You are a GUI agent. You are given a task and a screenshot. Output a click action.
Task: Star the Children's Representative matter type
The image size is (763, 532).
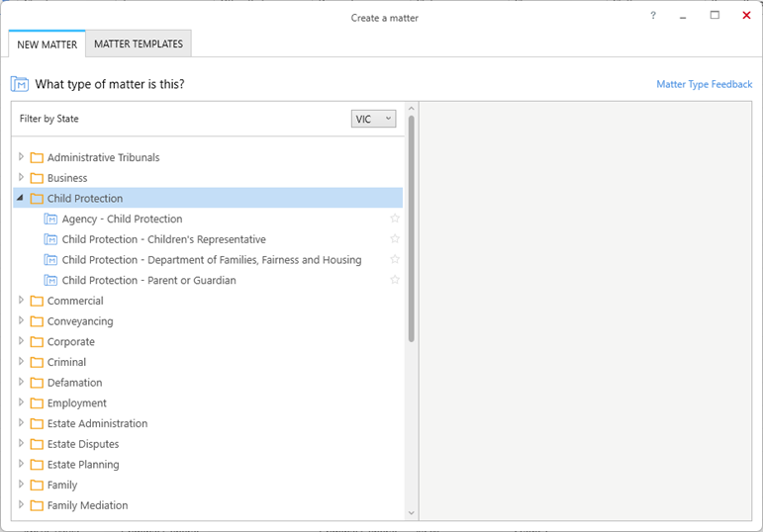[x=395, y=239]
